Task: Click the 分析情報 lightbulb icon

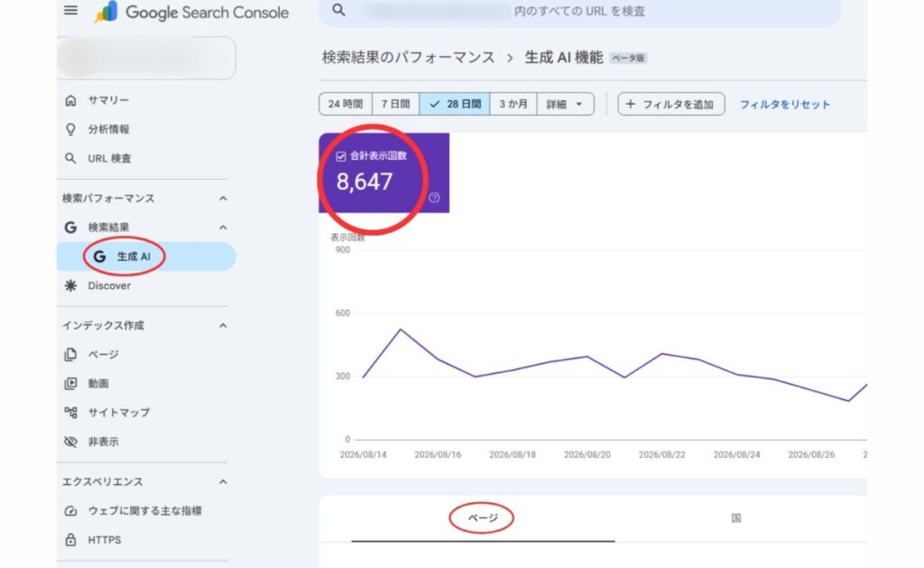Action: coord(70,129)
